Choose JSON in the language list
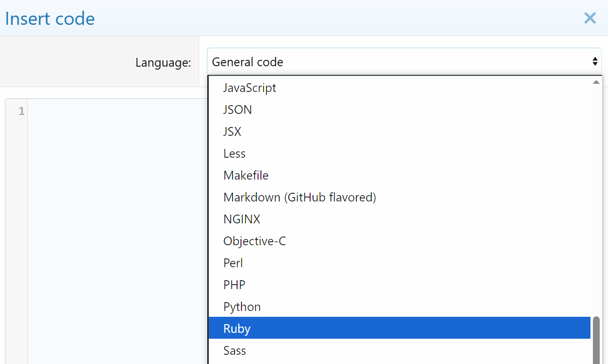The height and width of the screenshot is (364, 608). [x=399, y=110]
